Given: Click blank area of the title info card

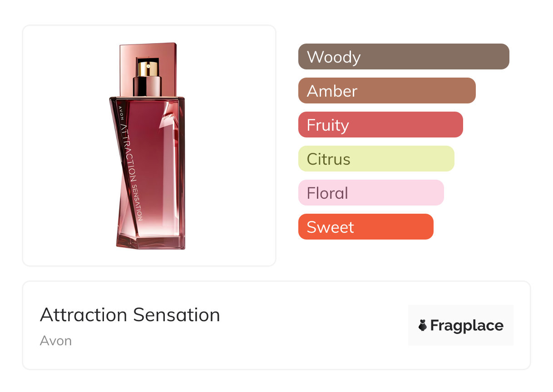Looking at the screenshot, I should [x=309, y=327].
